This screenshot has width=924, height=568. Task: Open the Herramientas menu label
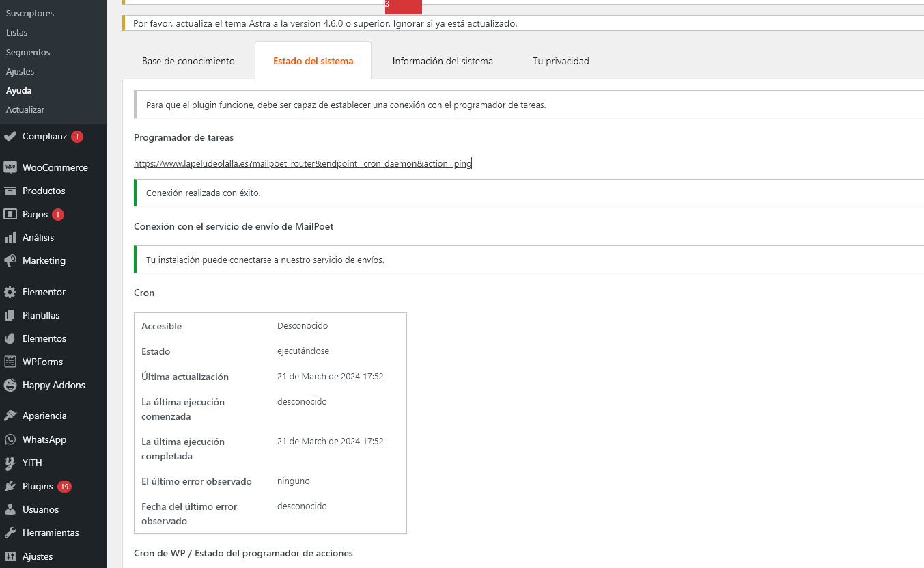coord(51,532)
